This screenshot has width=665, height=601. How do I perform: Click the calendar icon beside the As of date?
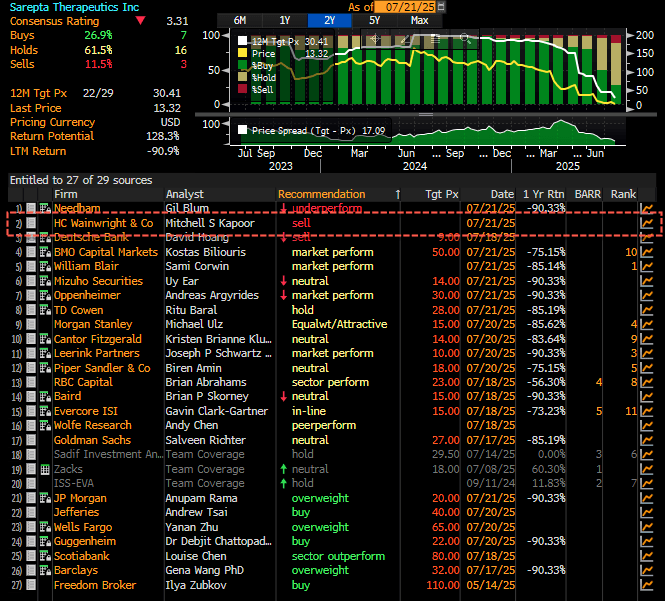coord(443,6)
